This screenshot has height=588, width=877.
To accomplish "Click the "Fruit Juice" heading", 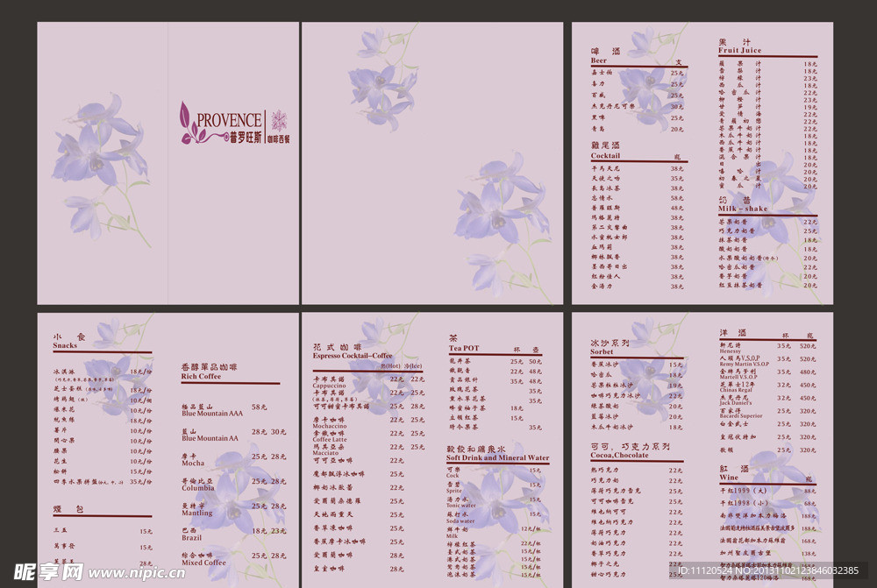I will (739, 50).
